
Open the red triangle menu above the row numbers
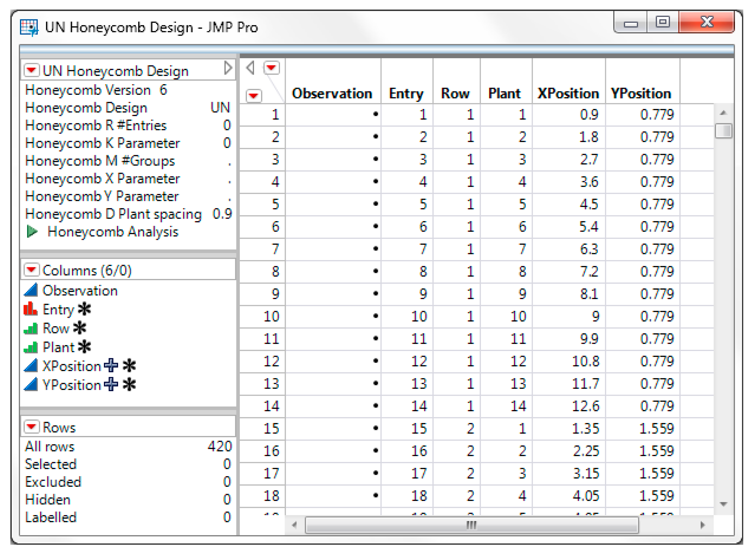254,96
